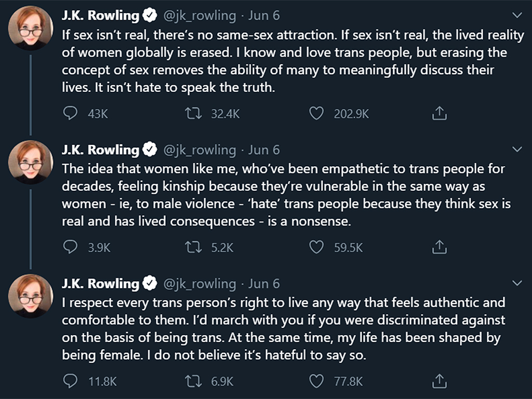The height and width of the screenshot is (399, 532).
Task: Like the third tweet showing 77.8K likes
Action: coord(316,381)
